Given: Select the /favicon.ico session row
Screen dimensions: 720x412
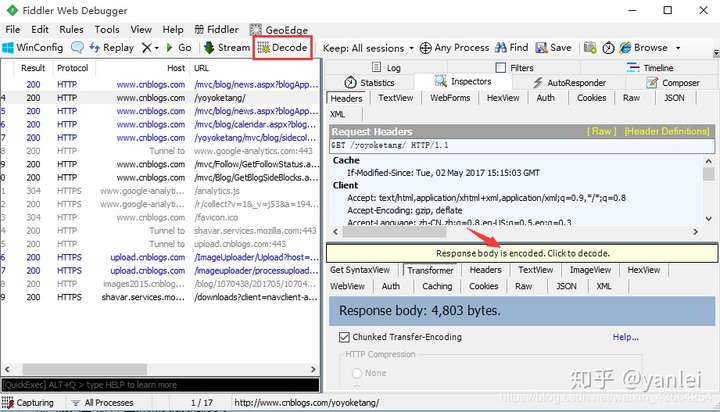Looking at the screenshot, I should click(x=160, y=218).
